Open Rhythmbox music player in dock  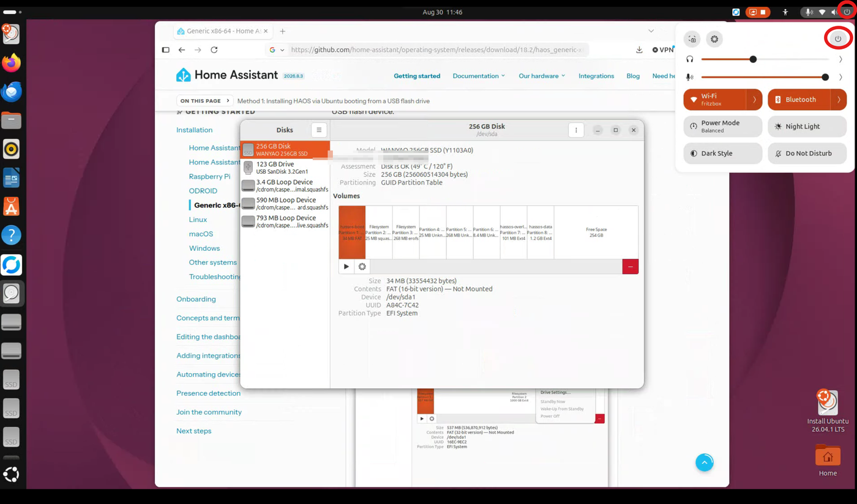11,149
